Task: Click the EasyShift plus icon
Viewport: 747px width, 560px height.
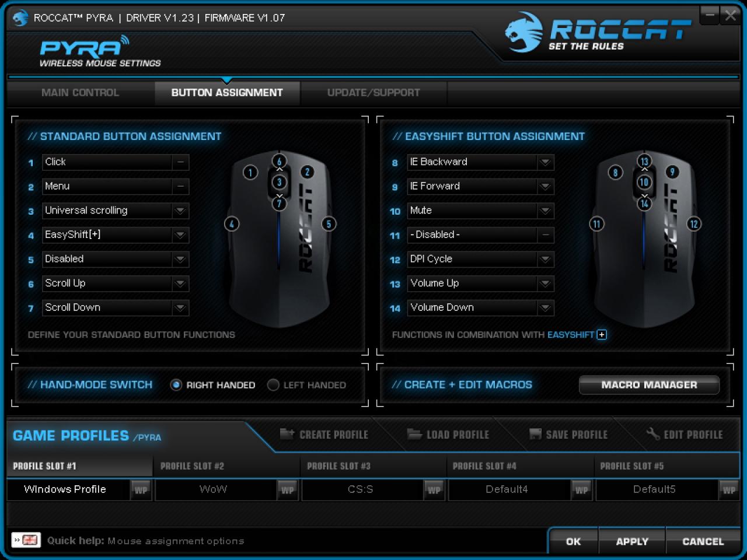Action: coord(602,334)
